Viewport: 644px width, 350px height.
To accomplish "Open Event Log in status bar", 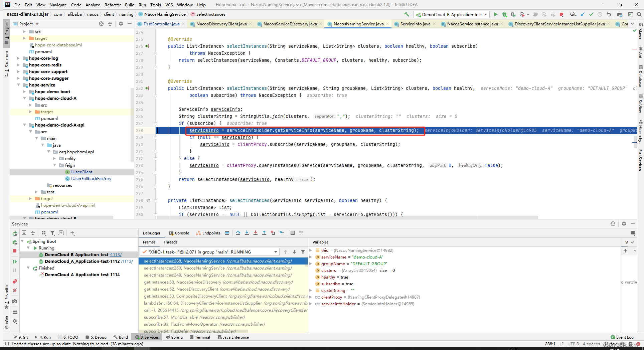I will tap(622, 337).
